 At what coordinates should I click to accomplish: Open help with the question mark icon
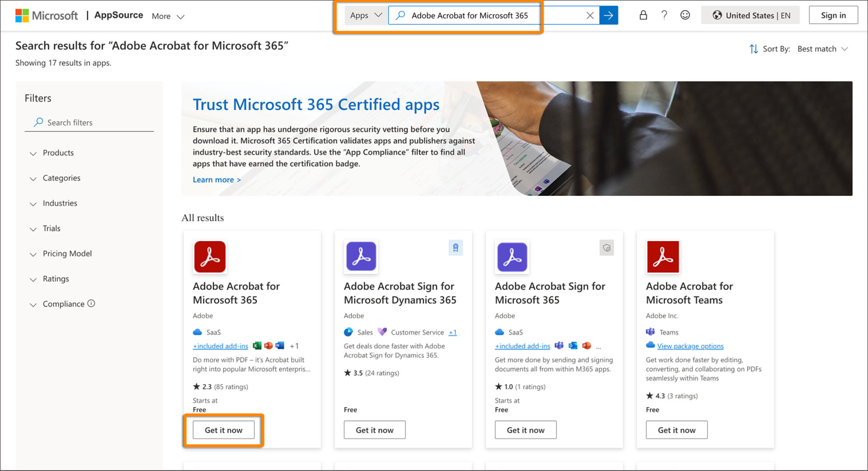point(664,15)
